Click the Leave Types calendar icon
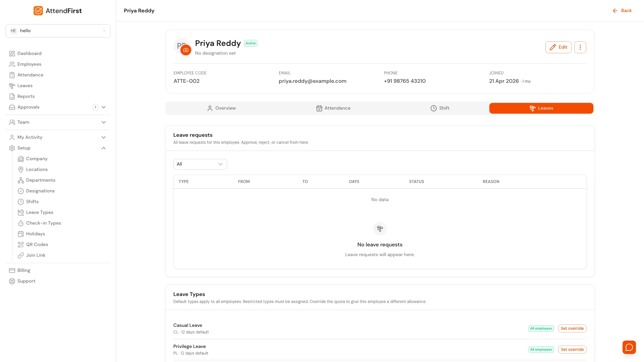This screenshot has height=362, width=644. point(21,213)
